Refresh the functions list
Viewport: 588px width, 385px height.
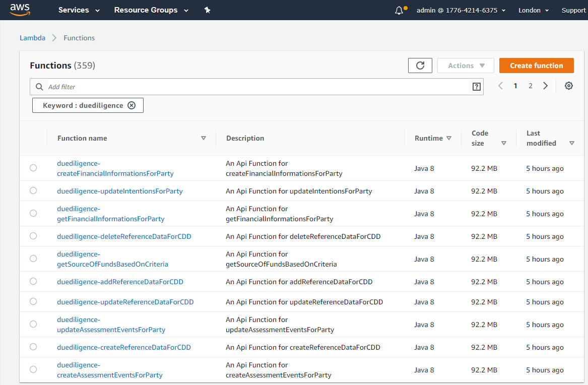tap(420, 66)
